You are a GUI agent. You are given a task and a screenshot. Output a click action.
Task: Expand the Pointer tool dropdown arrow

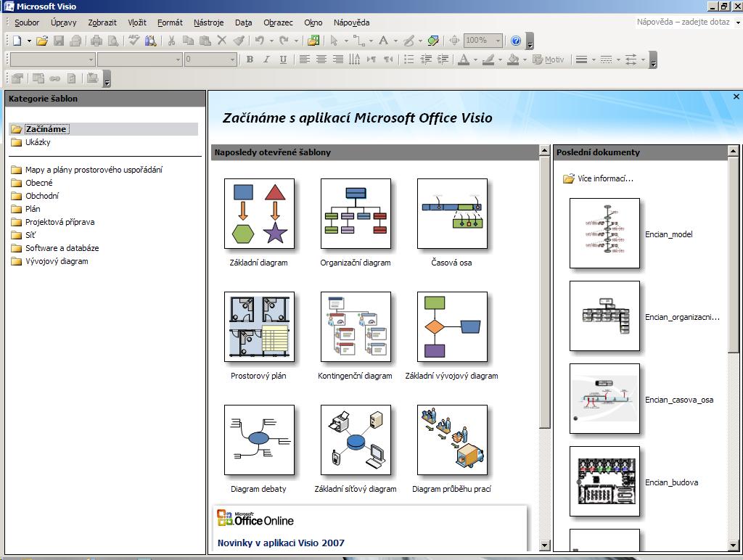tap(346, 41)
